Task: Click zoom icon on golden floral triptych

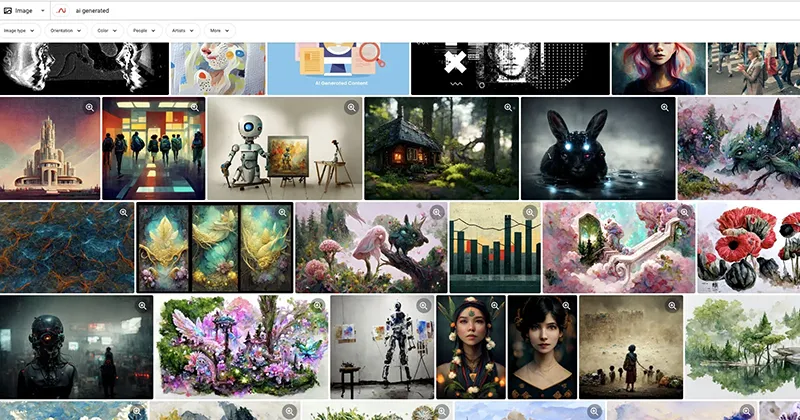Action: pos(282,212)
